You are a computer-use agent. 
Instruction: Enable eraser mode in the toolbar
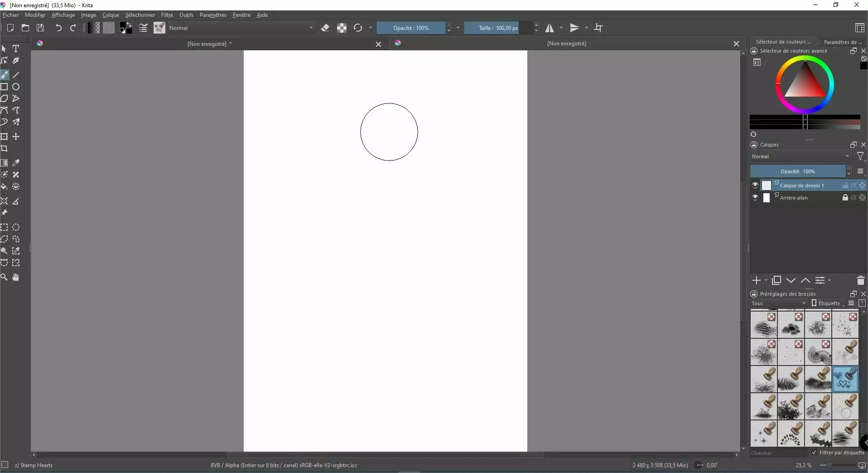click(326, 28)
